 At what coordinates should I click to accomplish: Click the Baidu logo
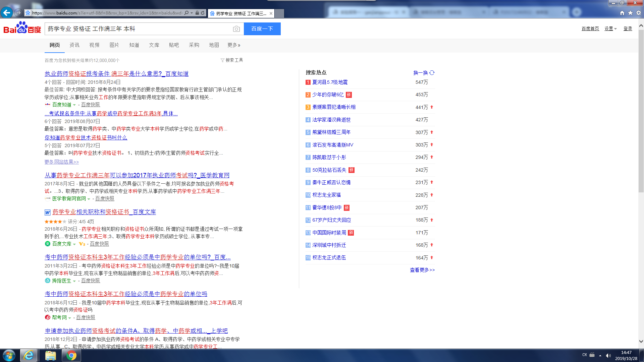point(22,28)
